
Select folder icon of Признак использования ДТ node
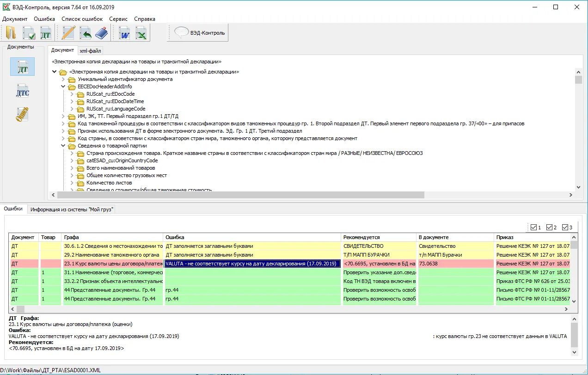tap(72, 131)
